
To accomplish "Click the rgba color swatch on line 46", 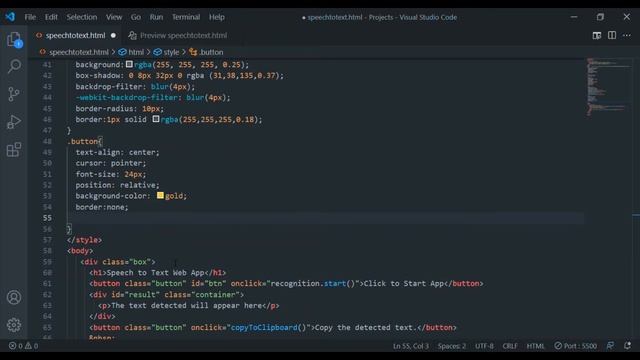I will click(x=156, y=119).
